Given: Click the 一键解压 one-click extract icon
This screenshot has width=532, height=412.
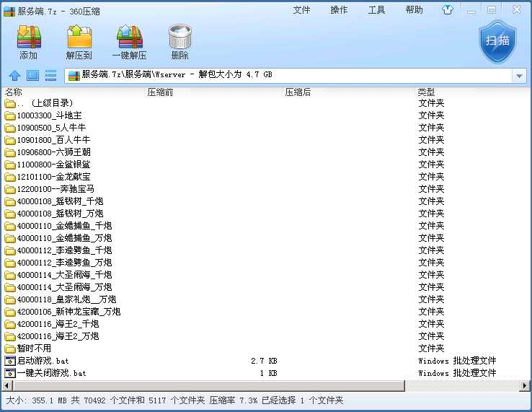Looking at the screenshot, I should pyautogui.click(x=130, y=37).
